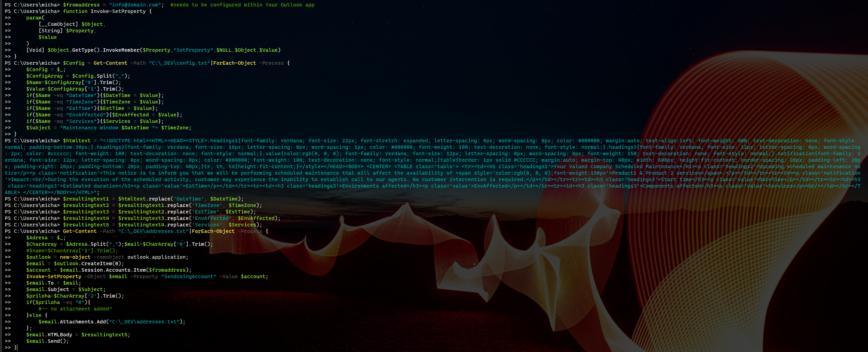Click the "TimeZone" comparison string in the if line
The image size is (868, 352).
click(81, 102)
